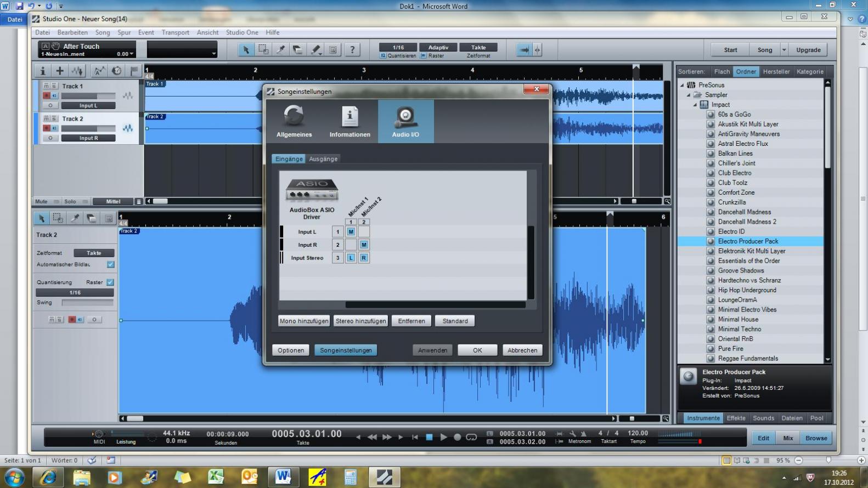Select the paint pencil tool in the top toolbar

coord(315,49)
